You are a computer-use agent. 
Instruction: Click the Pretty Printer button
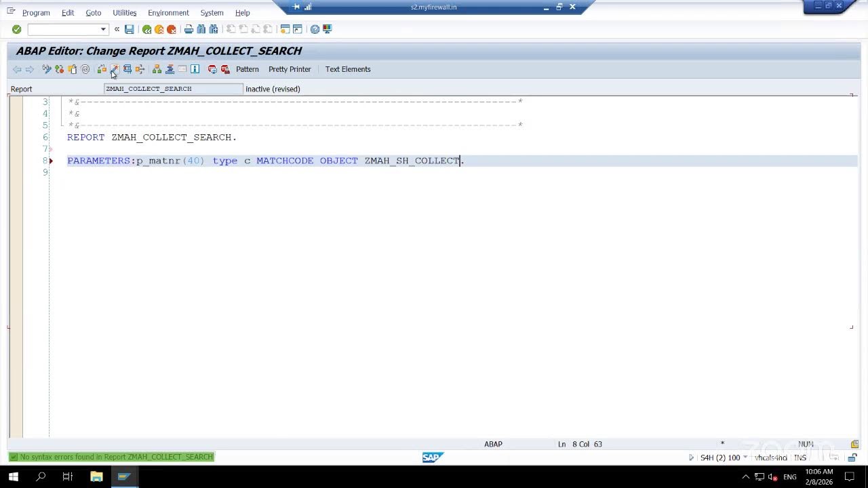click(x=290, y=69)
